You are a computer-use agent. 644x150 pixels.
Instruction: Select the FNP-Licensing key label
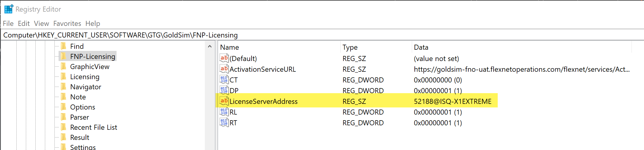tap(93, 57)
